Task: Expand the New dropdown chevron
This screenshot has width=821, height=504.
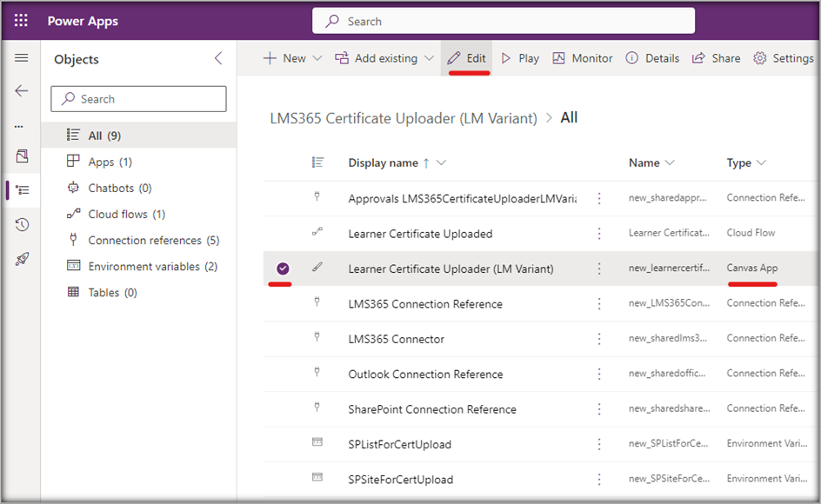Action: (317, 58)
